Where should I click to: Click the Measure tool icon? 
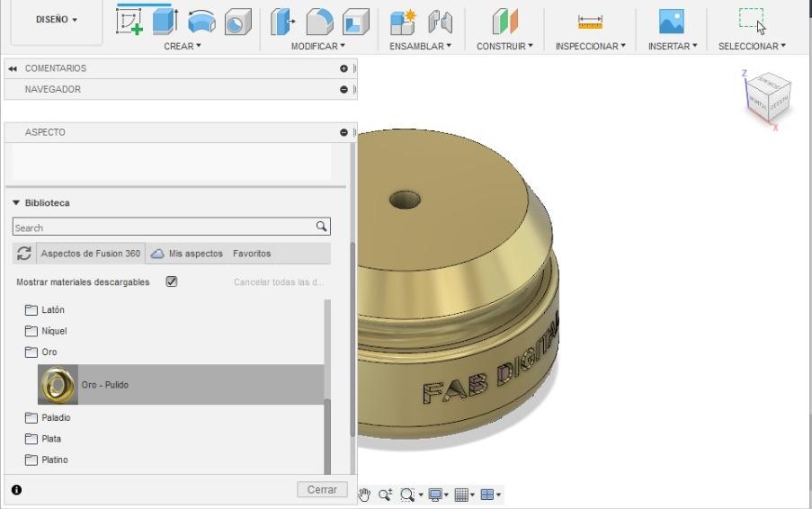(590, 22)
